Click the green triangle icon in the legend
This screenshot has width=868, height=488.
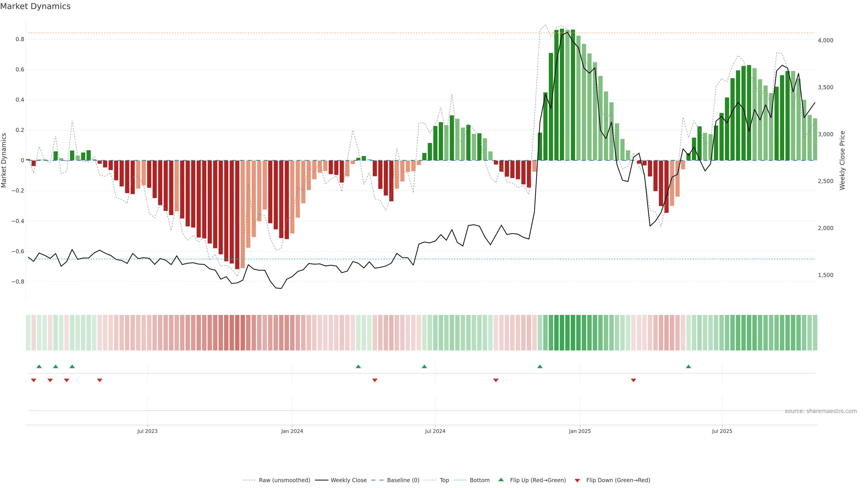point(501,480)
